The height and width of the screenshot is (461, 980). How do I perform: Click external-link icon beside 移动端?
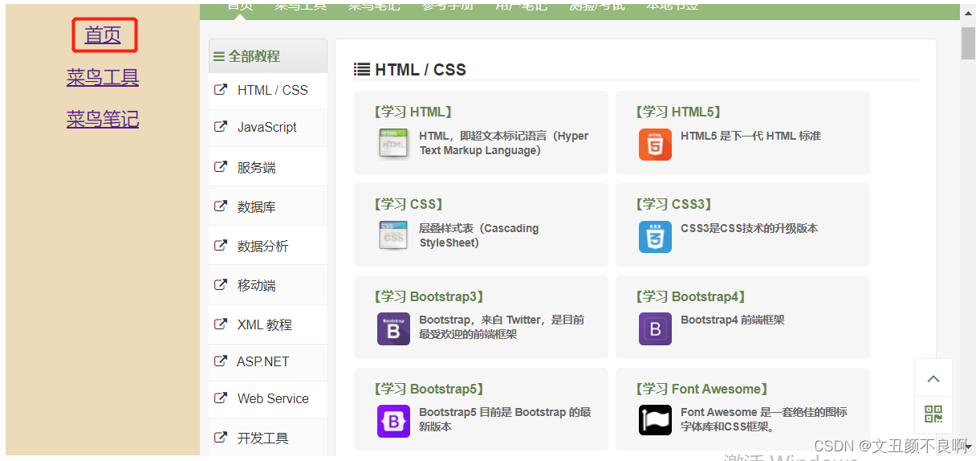[220, 285]
